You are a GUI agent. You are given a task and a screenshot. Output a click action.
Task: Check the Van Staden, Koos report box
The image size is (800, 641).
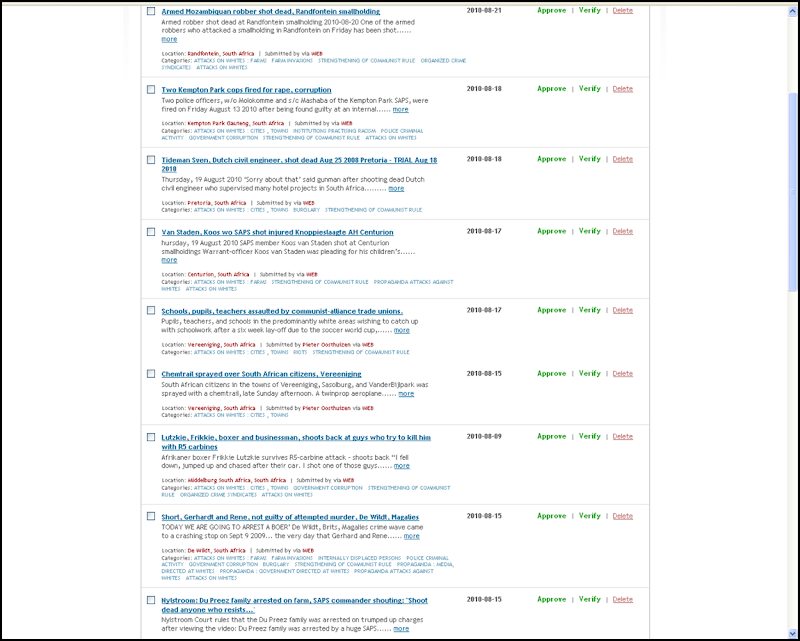click(151, 232)
